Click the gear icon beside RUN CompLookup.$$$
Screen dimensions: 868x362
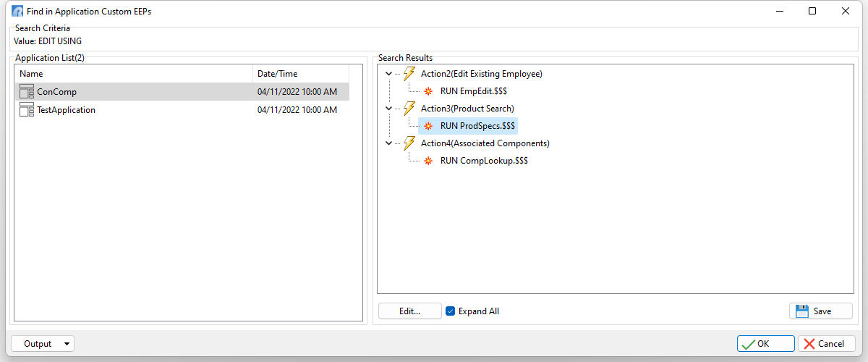pos(428,161)
